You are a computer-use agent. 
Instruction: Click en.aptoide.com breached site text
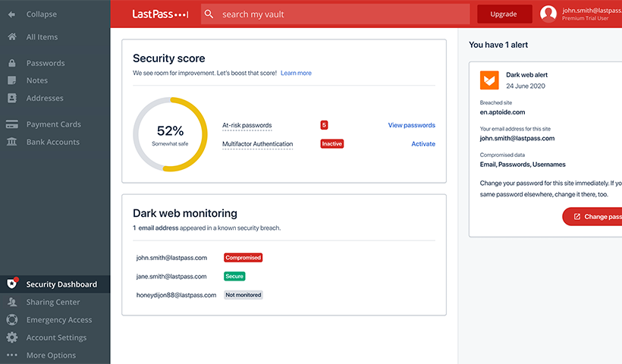[503, 112]
